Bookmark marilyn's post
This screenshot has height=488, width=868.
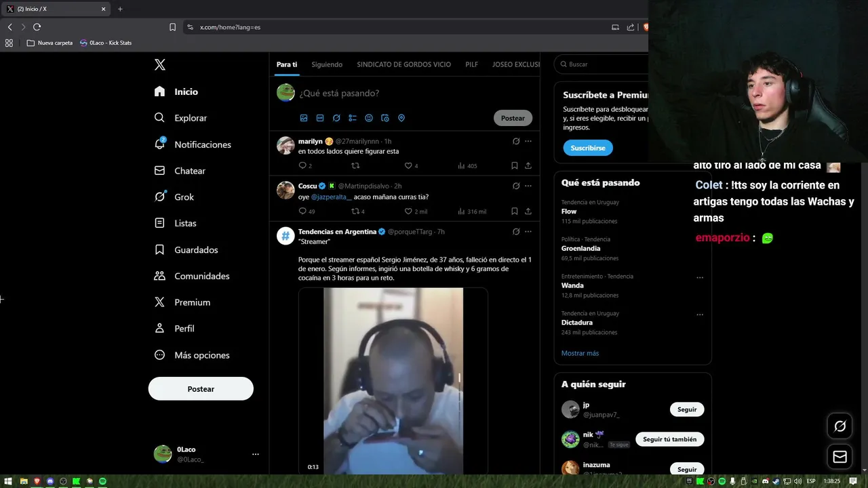point(514,165)
